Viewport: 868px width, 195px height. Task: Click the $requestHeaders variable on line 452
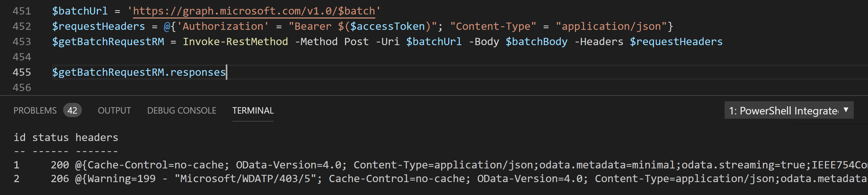point(98,26)
